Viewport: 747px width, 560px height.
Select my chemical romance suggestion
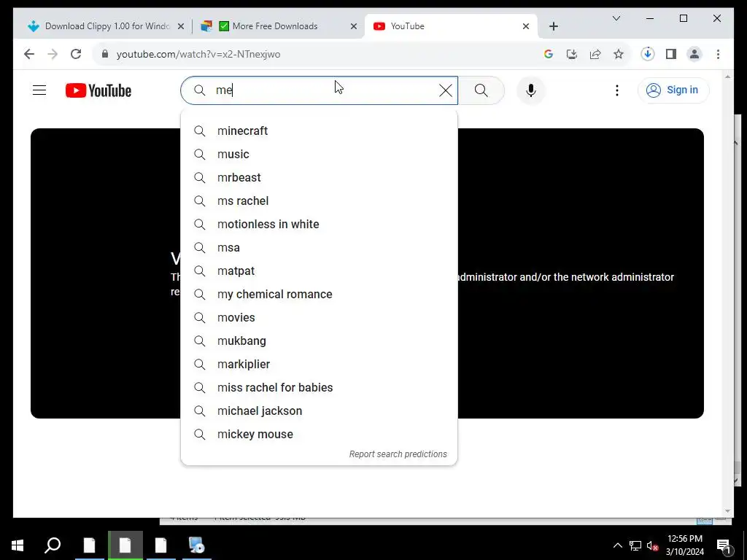click(x=320, y=295)
